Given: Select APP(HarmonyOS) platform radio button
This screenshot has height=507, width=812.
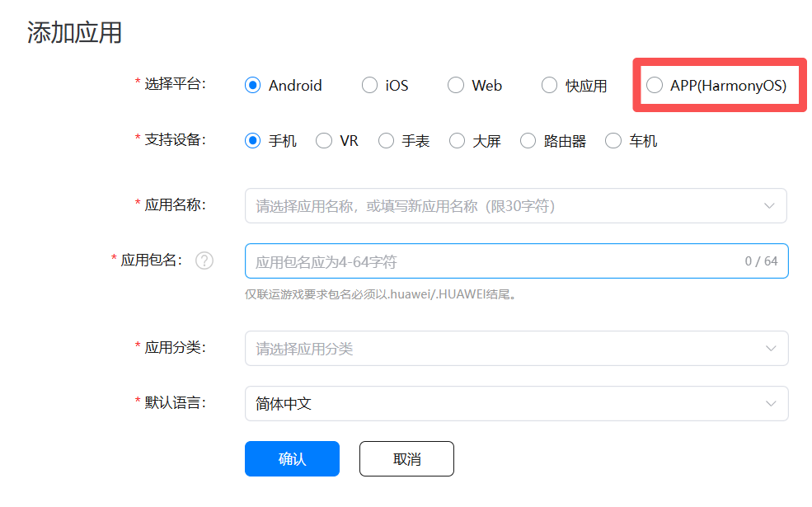Looking at the screenshot, I should [x=655, y=85].
